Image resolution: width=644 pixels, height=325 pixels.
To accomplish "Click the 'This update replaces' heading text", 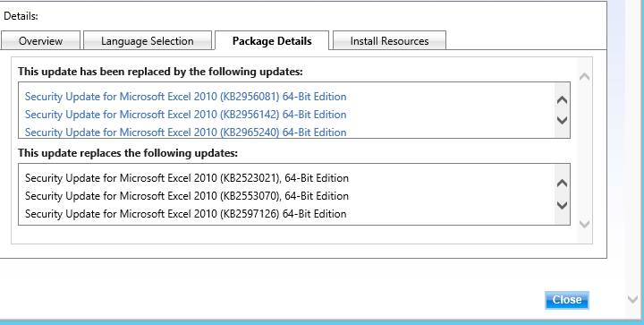I will tap(128, 153).
